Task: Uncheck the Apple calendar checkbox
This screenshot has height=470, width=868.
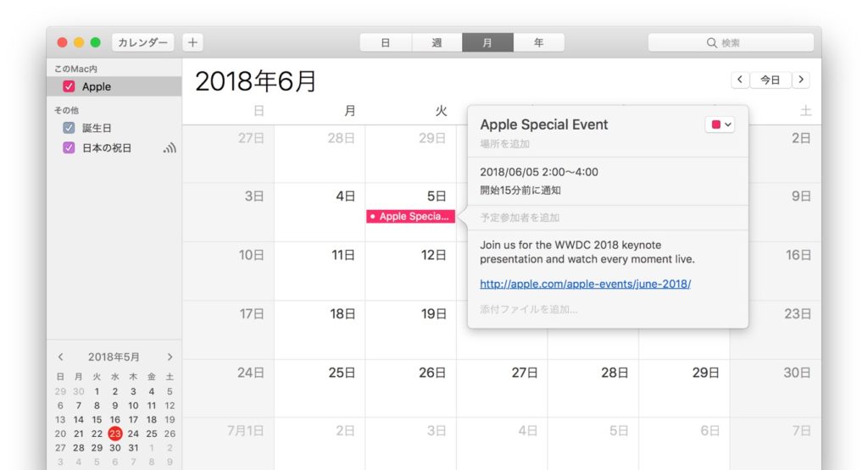Action: point(70,86)
